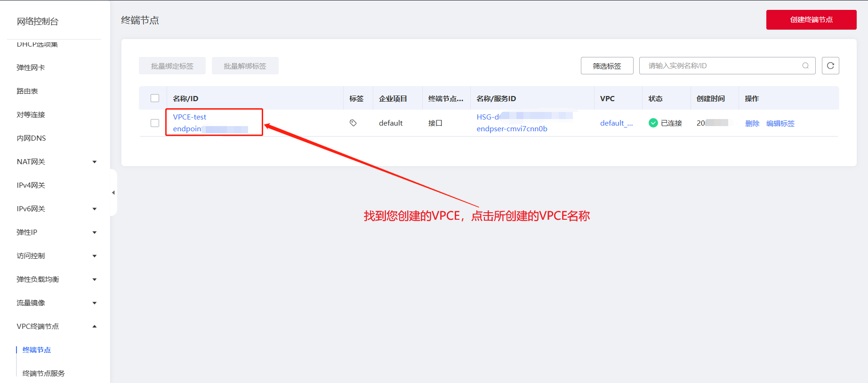Click the 创建时间 column header
Screen dimensions: 868x383
coord(711,98)
